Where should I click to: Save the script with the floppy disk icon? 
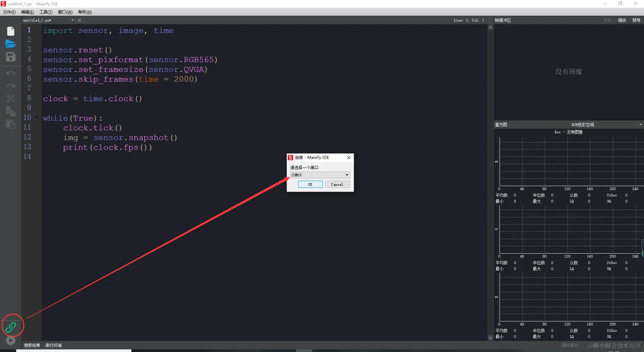[11, 57]
